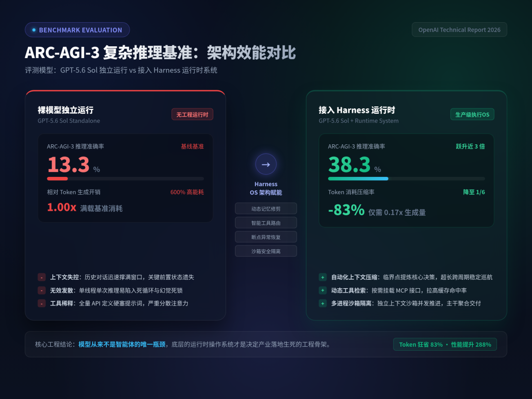Click the 基线基准 label

point(193,147)
